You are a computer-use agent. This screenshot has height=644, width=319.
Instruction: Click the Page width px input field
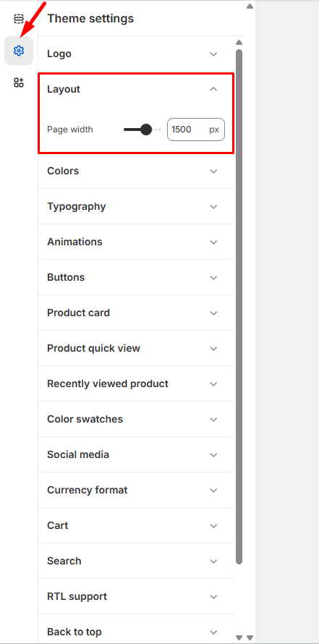[x=196, y=130]
